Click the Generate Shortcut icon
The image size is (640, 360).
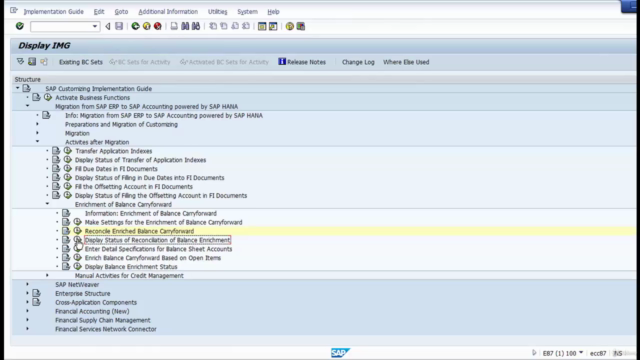(x=273, y=26)
